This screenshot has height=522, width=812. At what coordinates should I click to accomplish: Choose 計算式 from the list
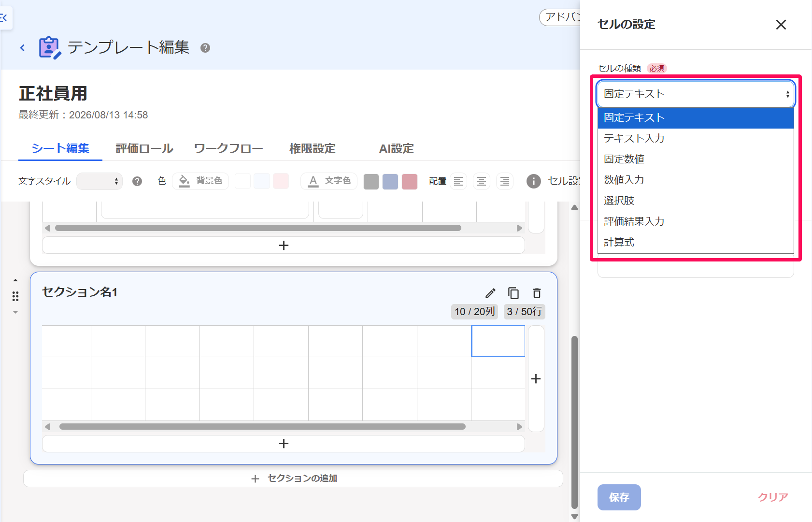[696, 243]
